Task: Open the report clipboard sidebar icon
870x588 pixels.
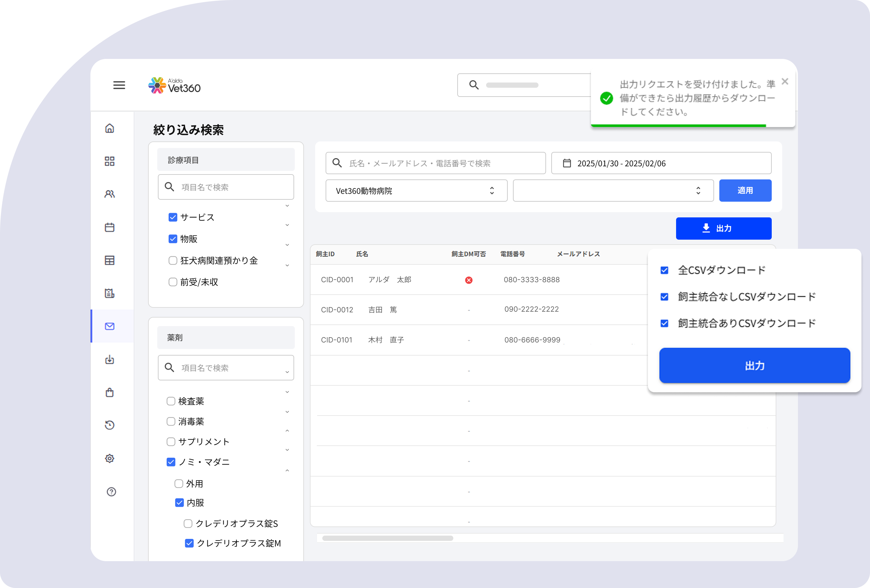Action: coord(110,293)
